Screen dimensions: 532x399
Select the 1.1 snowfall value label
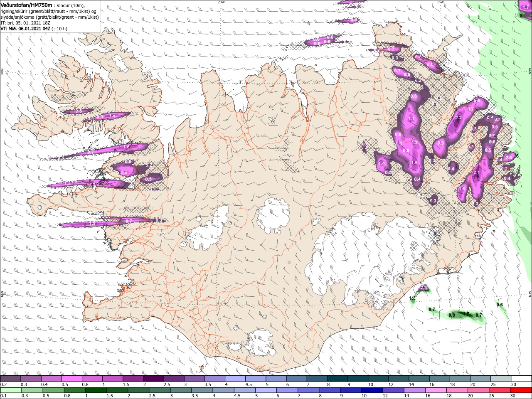click(x=411, y=119)
